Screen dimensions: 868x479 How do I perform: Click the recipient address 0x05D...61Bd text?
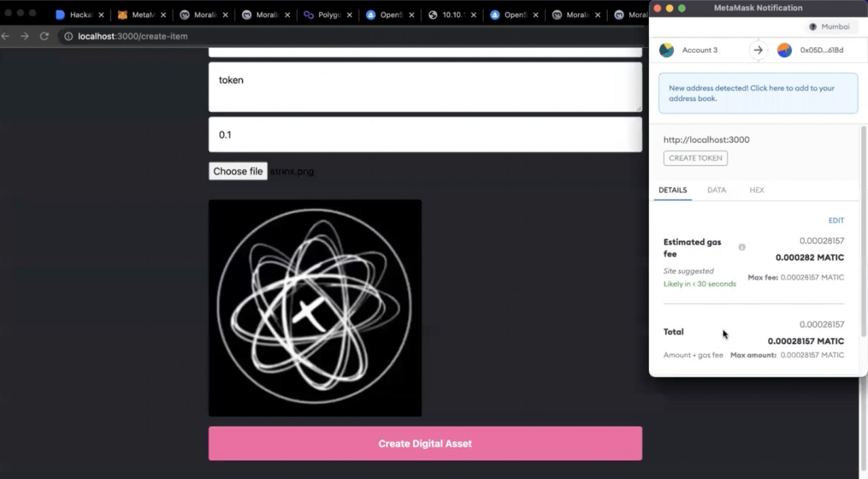click(x=822, y=50)
